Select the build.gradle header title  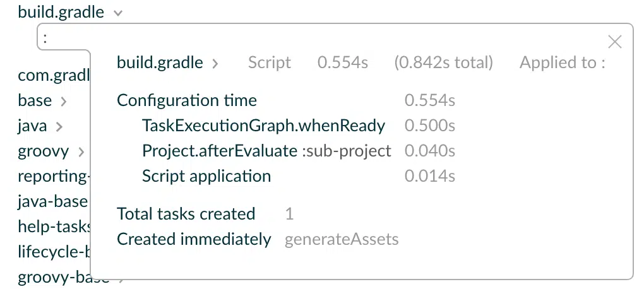tap(61, 12)
